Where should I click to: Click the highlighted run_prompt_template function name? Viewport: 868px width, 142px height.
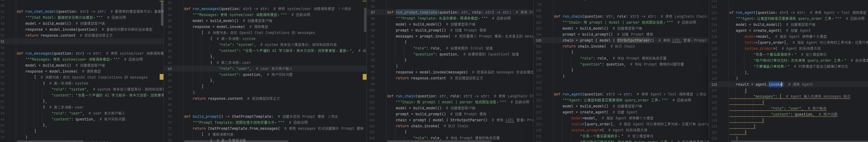[x=417, y=13]
